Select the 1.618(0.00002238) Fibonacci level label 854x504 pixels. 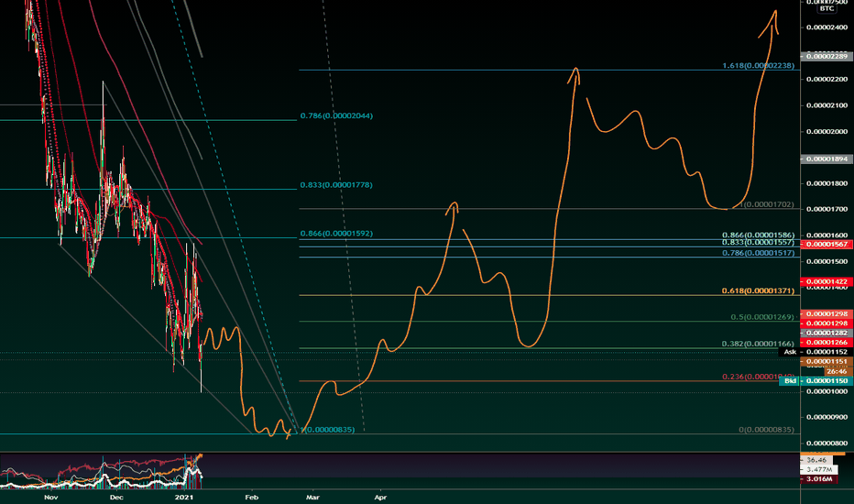[758, 65]
